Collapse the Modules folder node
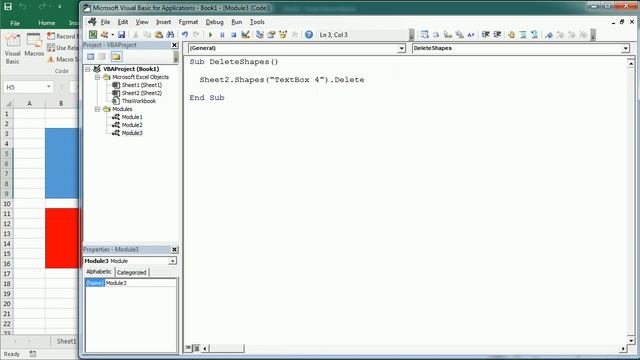This screenshot has width=640, height=360. (97, 109)
